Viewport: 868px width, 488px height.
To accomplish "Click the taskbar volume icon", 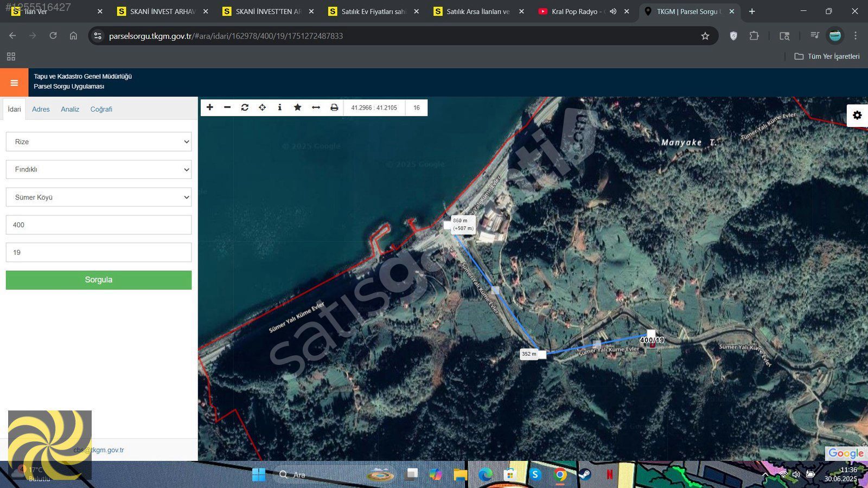I will pyautogui.click(x=796, y=474).
